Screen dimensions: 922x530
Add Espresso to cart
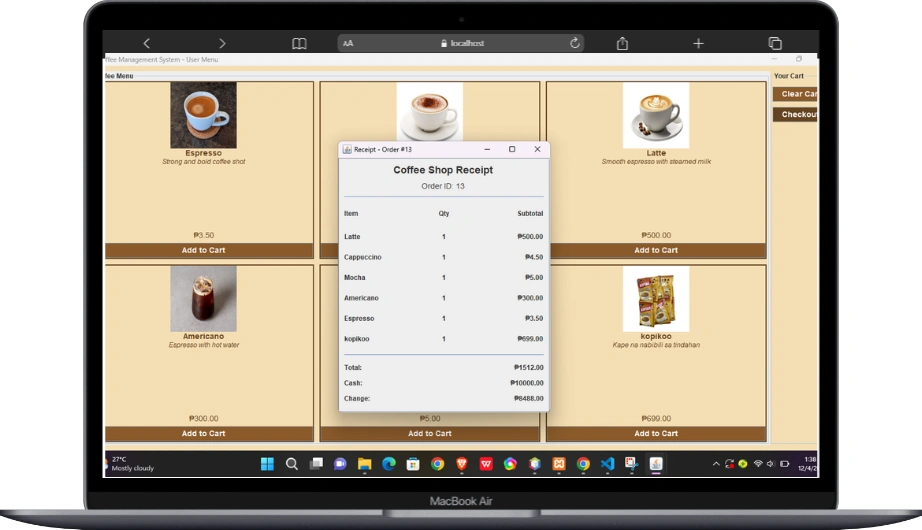pos(203,250)
